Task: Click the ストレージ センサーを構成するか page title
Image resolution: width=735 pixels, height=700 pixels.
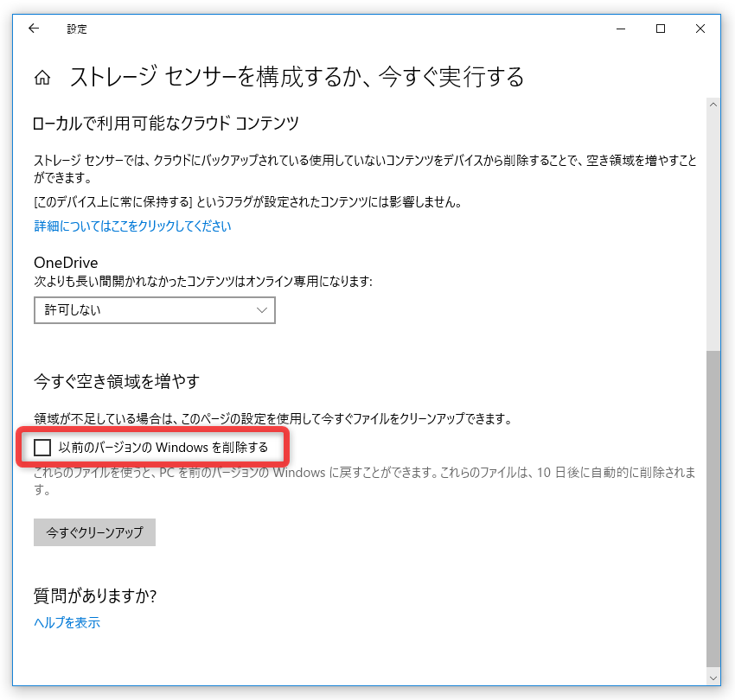Action: point(297,77)
